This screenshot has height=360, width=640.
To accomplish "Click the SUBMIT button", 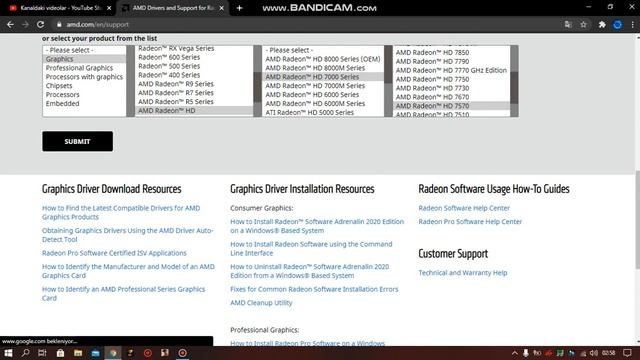I will coord(78,141).
